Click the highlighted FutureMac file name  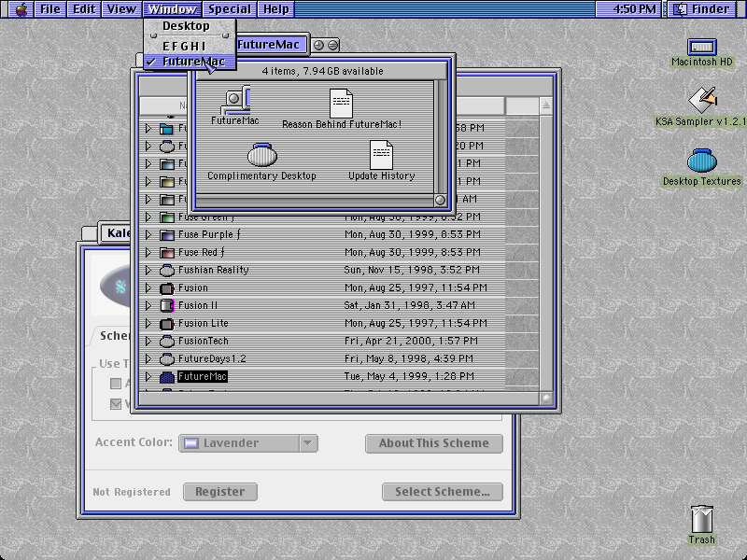tap(203, 377)
